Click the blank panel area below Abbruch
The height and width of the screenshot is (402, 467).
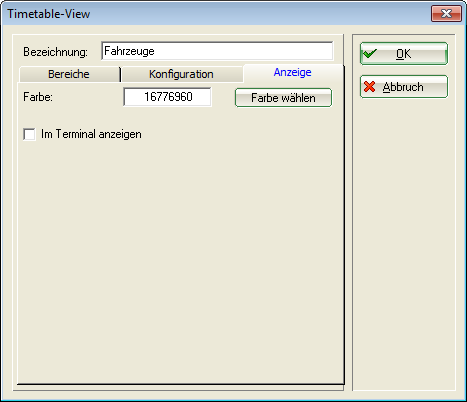pyautogui.click(x=404, y=243)
